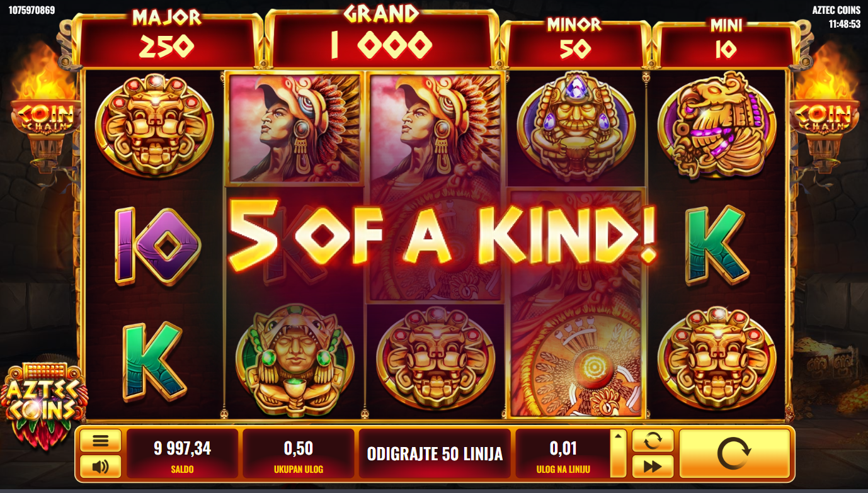Viewport: 868px width, 493px height.
Task: Open the Ukupan ulog 0,50 panel
Action: point(299,453)
